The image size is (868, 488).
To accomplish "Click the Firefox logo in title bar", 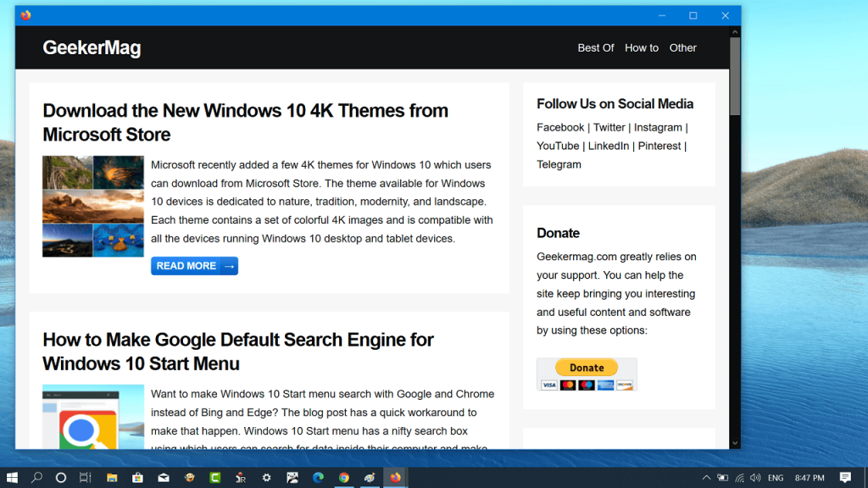I will (25, 15).
